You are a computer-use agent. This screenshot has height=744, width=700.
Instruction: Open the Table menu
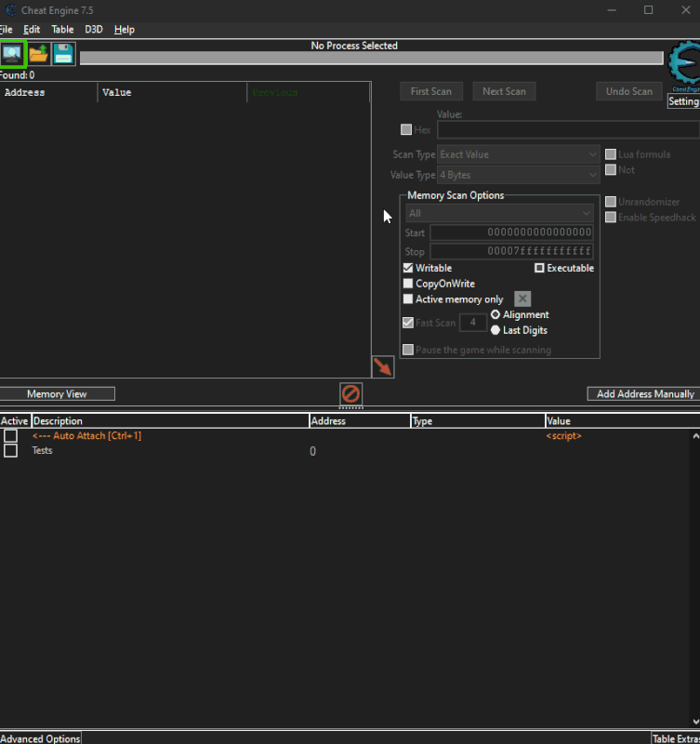pyautogui.click(x=62, y=30)
